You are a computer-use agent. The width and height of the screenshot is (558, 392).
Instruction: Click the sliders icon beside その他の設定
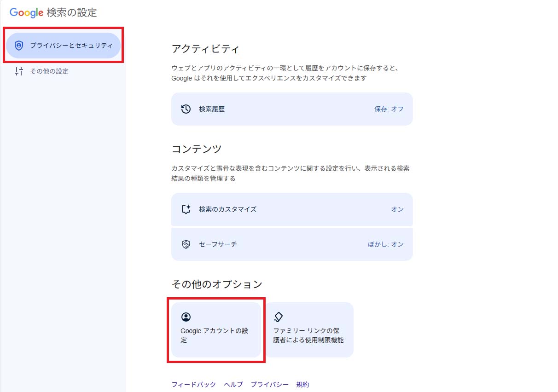[x=19, y=71]
